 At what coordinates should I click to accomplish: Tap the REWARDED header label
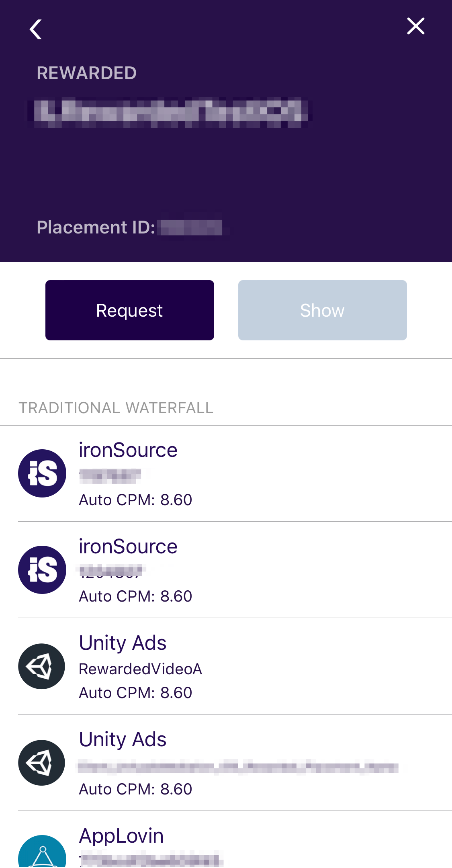pyautogui.click(x=87, y=73)
